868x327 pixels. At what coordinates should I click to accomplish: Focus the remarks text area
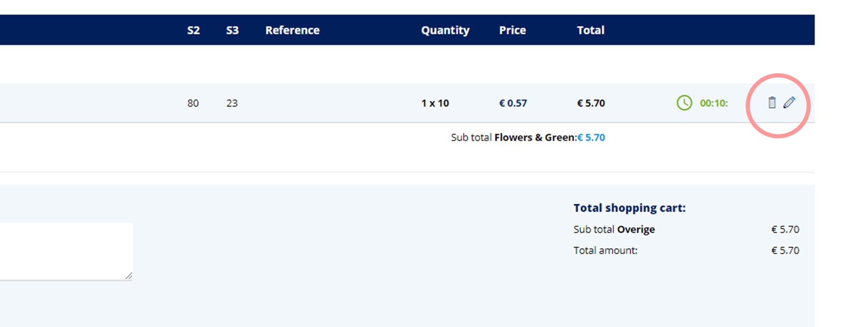coord(66,251)
